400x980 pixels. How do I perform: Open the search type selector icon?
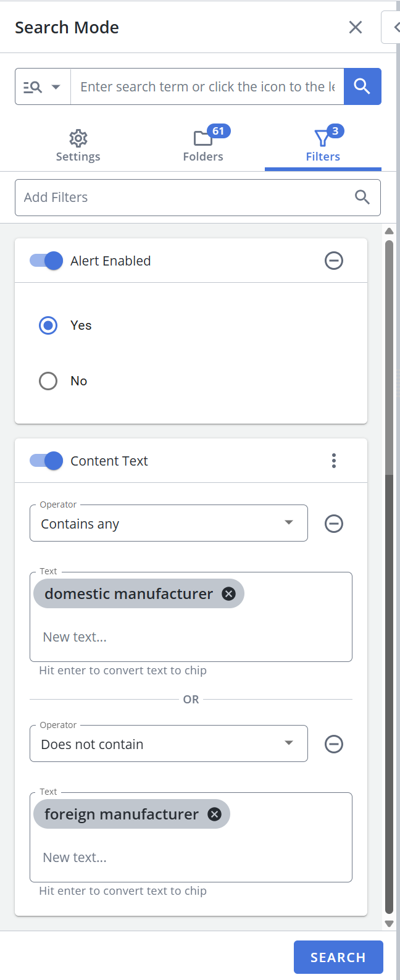coord(42,87)
